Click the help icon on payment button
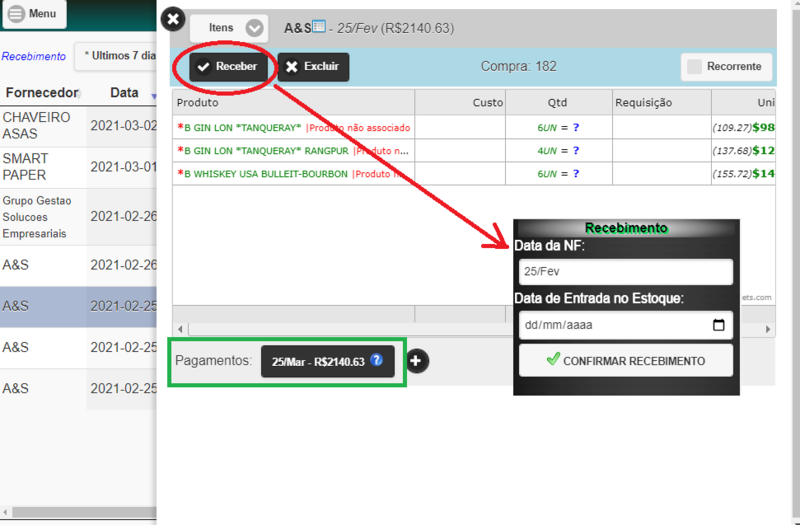 click(x=377, y=360)
